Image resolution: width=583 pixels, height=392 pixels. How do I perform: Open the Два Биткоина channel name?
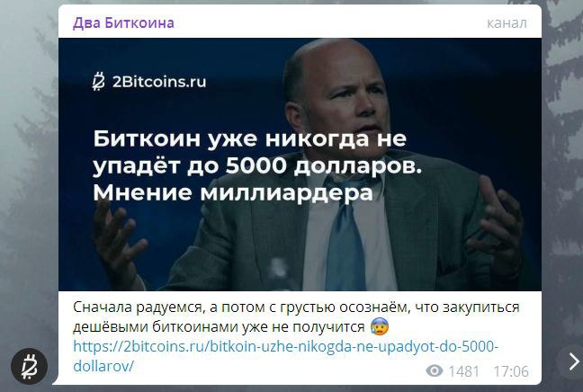(123, 23)
